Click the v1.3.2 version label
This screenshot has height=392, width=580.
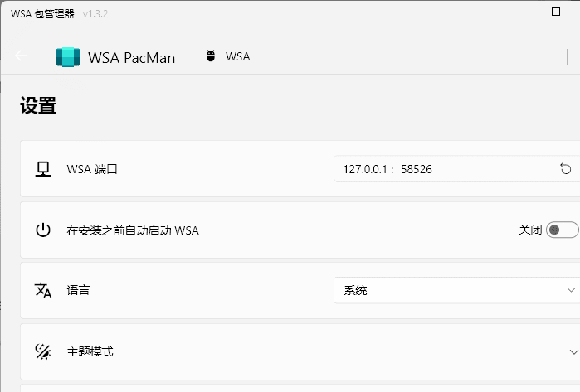coord(95,14)
